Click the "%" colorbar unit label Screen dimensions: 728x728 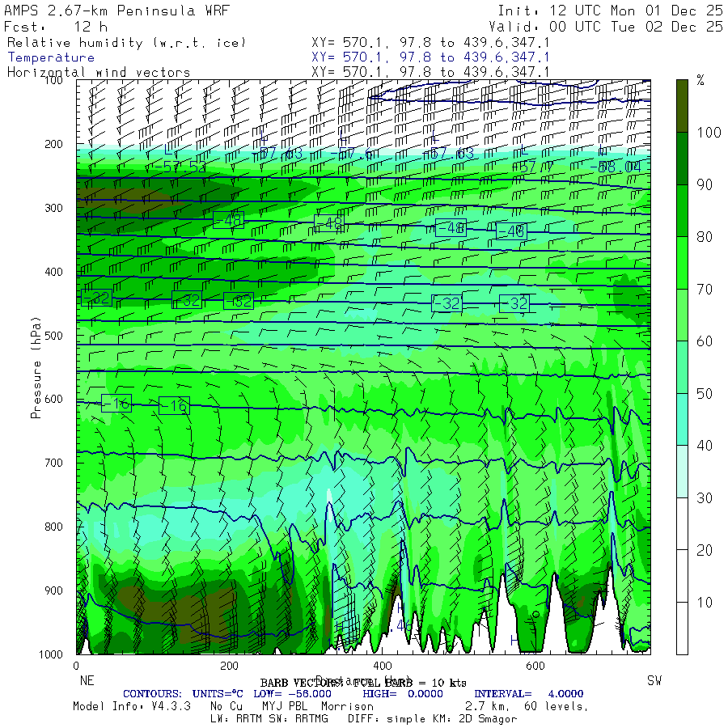(x=700, y=81)
